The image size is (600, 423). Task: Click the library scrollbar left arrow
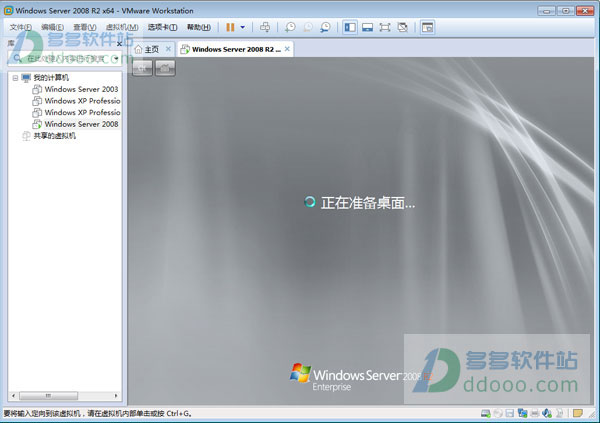pos(14,395)
